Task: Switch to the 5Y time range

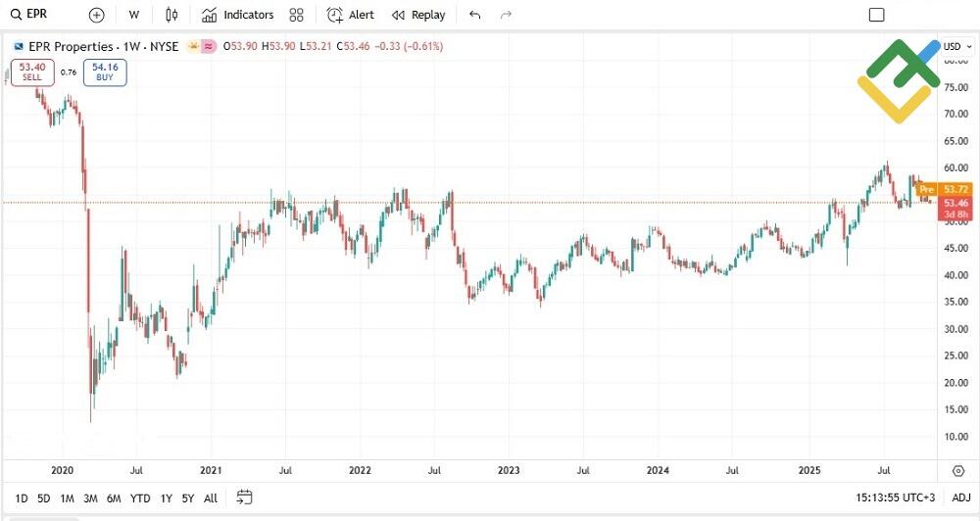Action: click(187, 497)
